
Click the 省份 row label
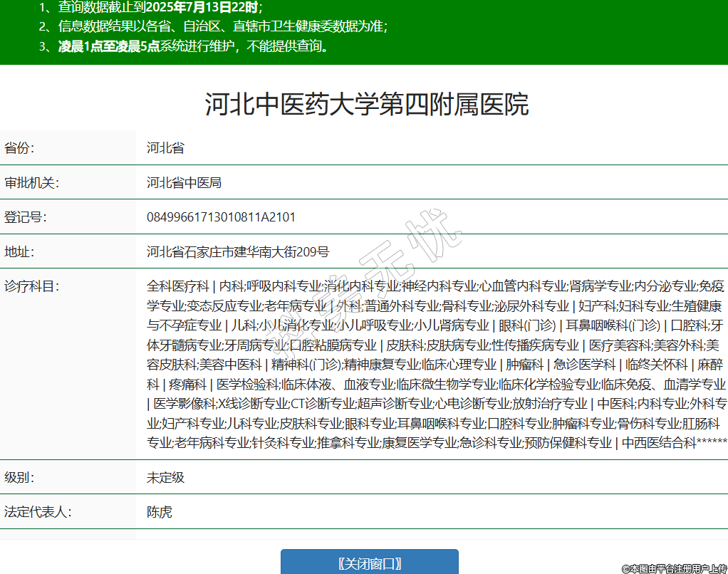click(20, 149)
